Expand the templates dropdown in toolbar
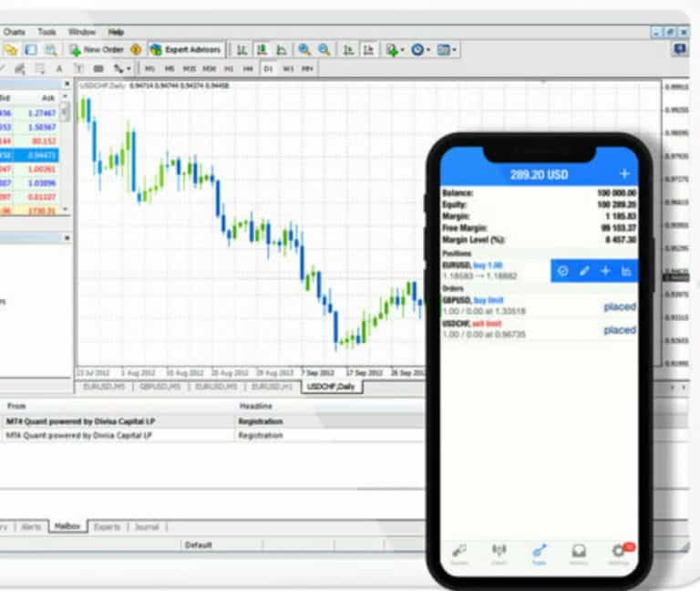This screenshot has height=591, width=700. tap(455, 49)
